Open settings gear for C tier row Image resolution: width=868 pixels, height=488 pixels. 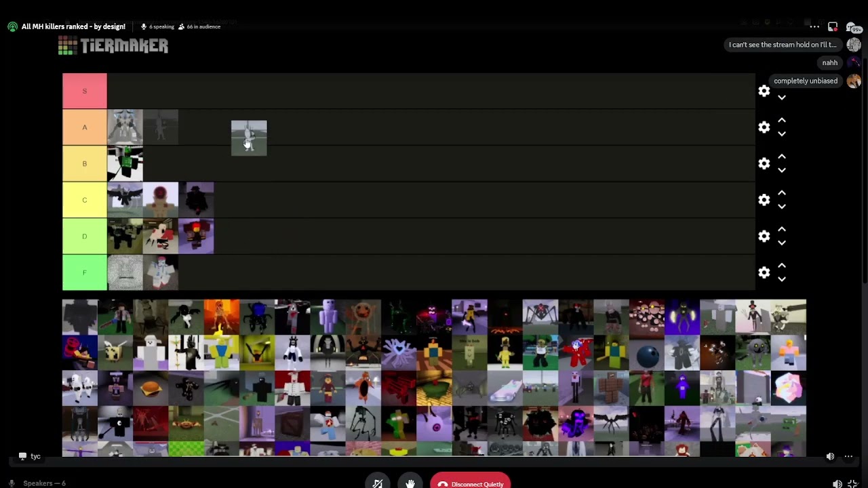pyautogui.click(x=764, y=200)
